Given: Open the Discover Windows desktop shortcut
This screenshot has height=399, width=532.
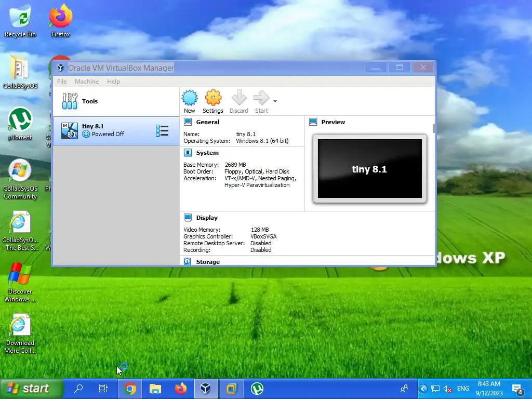Looking at the screenshot, I should point(20,283).
